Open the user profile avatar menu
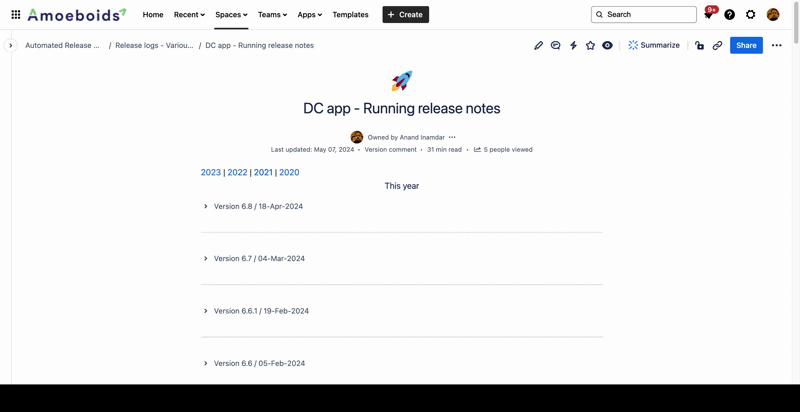 click(x=773, y=15)
